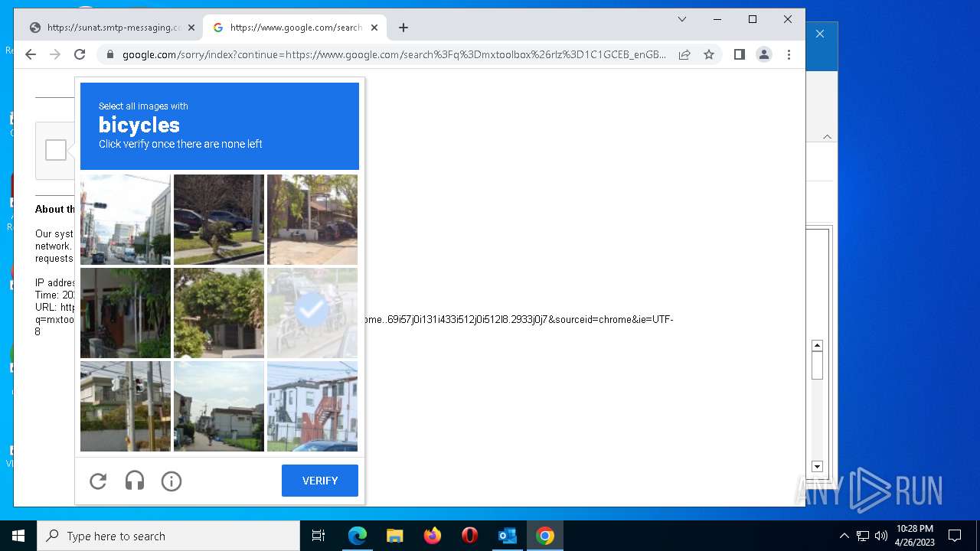The height and width of the screenshot is (551, 980).
Task: Select the street with traffic light tile
Action: (126, 220)
